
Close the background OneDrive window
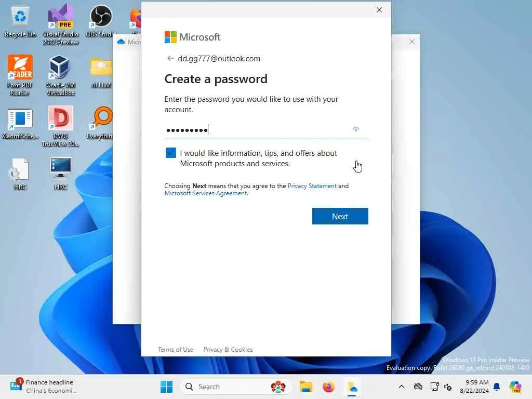click(411, 42)
